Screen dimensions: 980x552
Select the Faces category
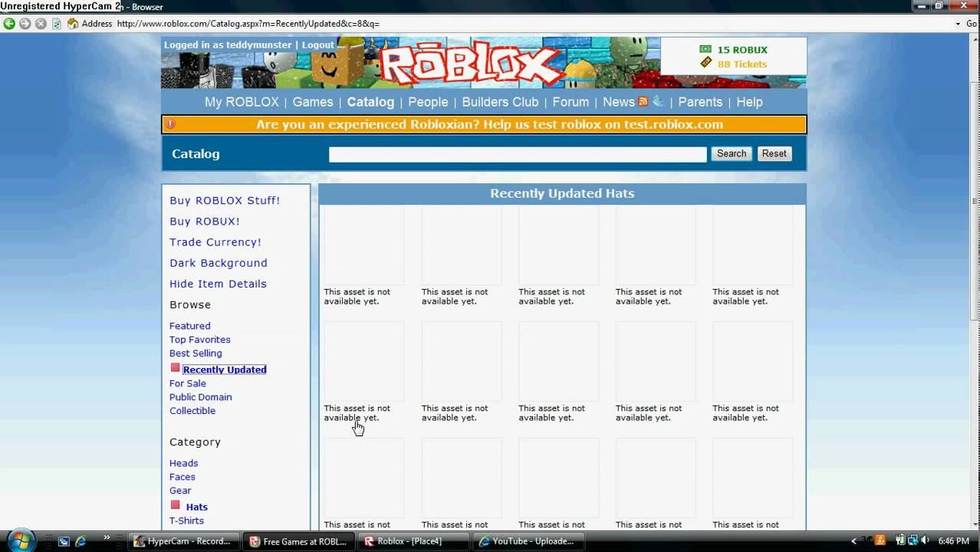click(x=183, y=477)
